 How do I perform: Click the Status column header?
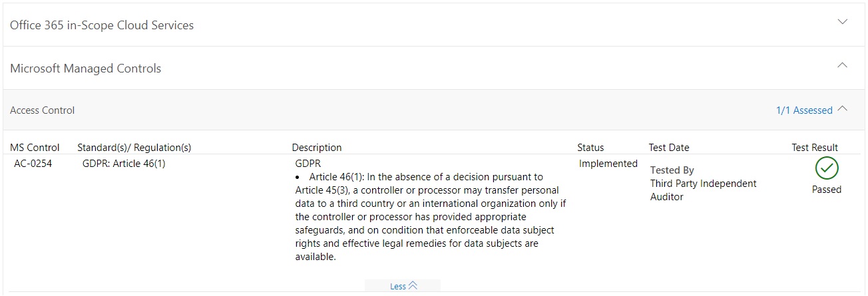coord(590,148)
